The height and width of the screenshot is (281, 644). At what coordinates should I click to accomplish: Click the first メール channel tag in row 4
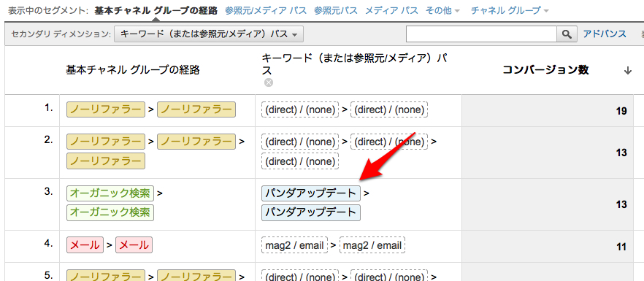pos(85,245)
